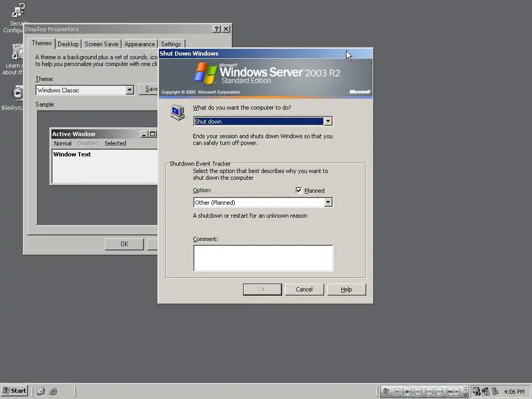Open the Start menu
This screenshot has width=532, height=399.
[x=14, y=391]
